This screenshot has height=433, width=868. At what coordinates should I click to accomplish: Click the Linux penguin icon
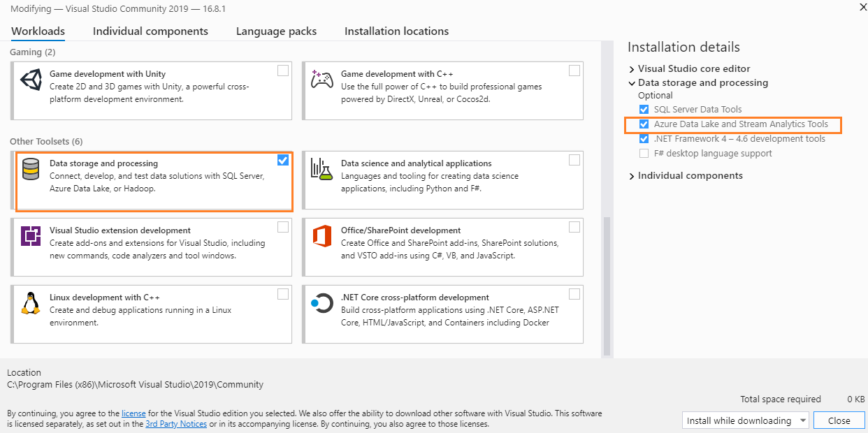pyautogui.click(x=31, y=304)
